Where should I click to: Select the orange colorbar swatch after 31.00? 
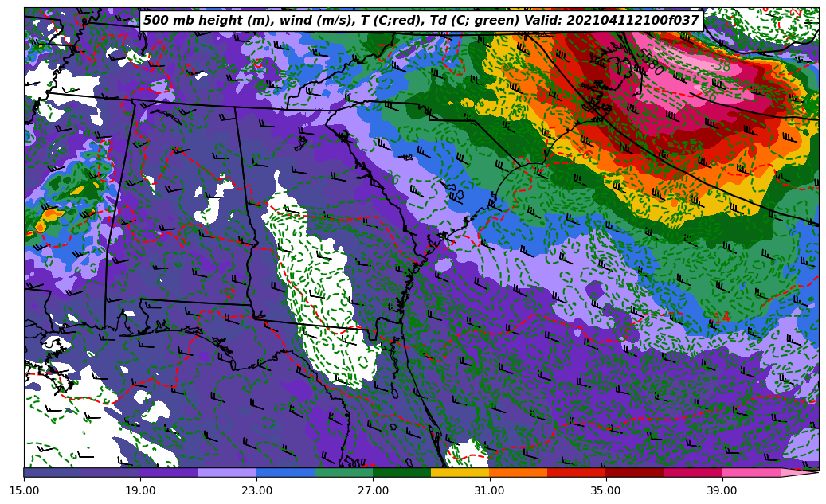pyautogui.click(x=519, y=472)
